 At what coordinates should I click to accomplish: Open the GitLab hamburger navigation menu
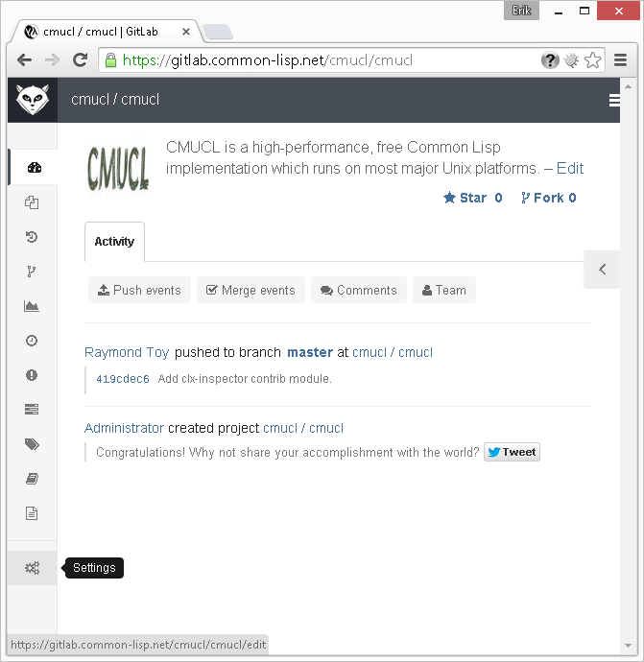coord(614,100)
